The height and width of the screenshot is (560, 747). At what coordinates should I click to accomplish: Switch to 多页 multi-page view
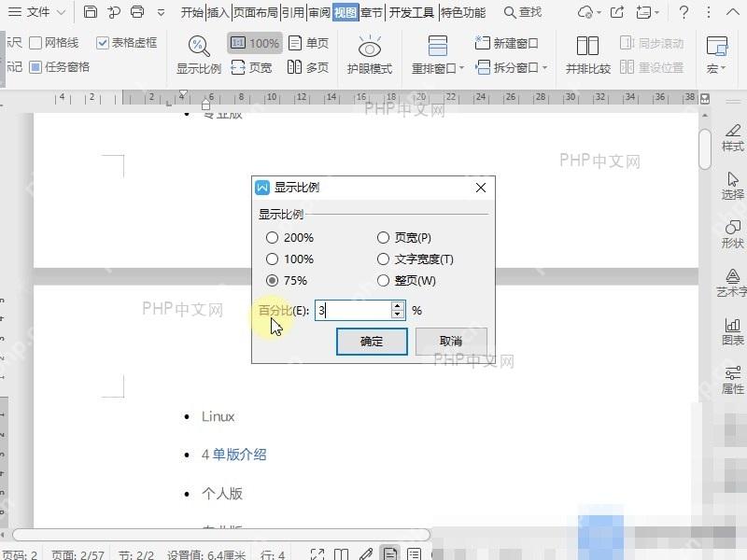309,67
